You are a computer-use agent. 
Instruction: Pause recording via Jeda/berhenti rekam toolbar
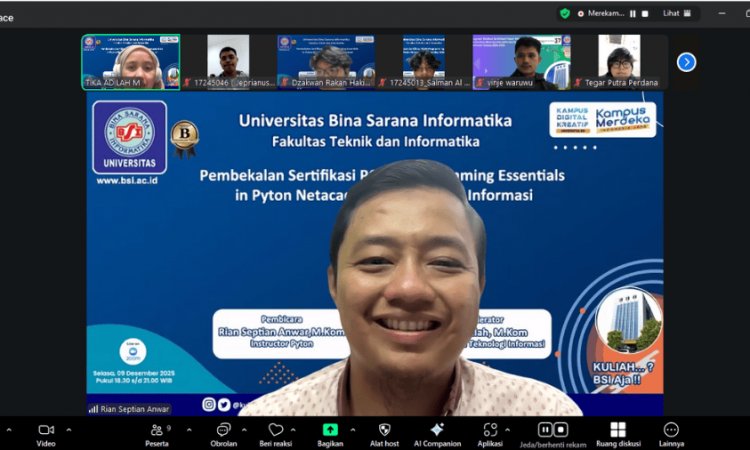(545, 429)
